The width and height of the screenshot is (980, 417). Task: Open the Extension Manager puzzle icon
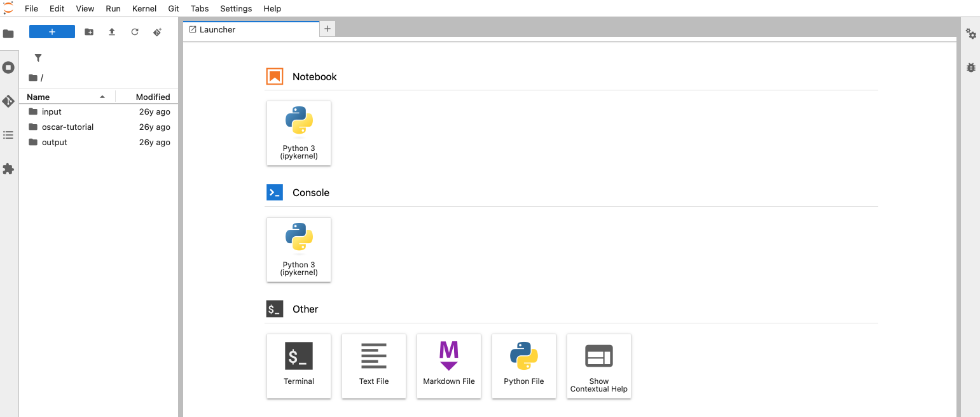[9, 169]
